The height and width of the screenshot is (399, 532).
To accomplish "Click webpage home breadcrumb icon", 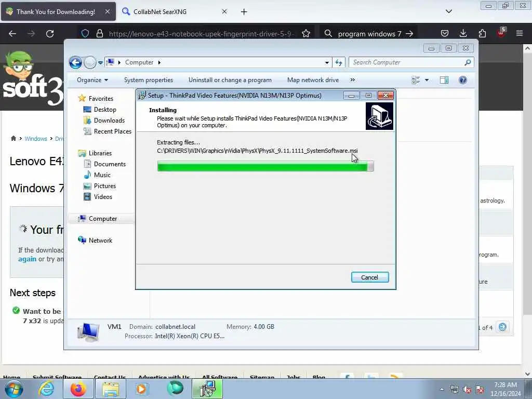I will point(13,138).
